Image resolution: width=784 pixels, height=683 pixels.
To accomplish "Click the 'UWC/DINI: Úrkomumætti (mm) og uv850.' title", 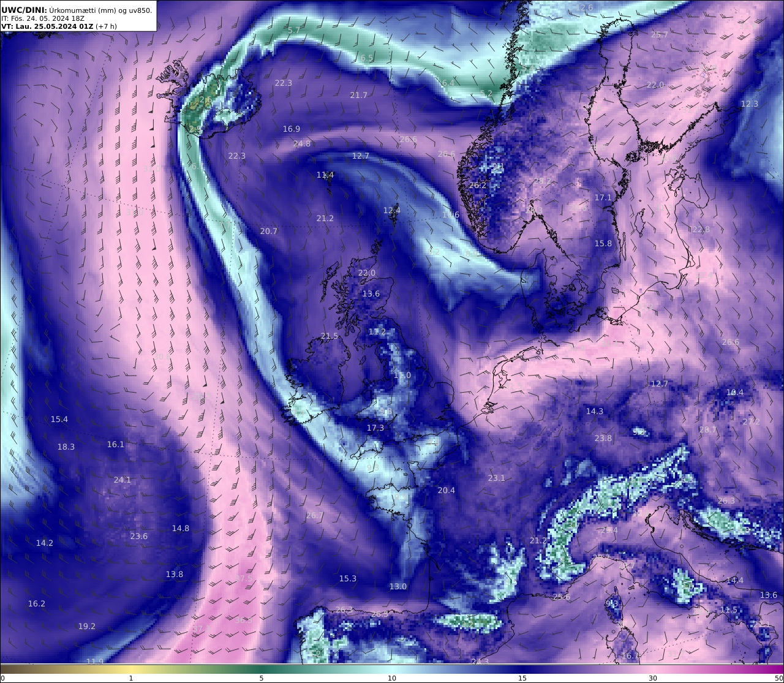I will click(77, 10).
